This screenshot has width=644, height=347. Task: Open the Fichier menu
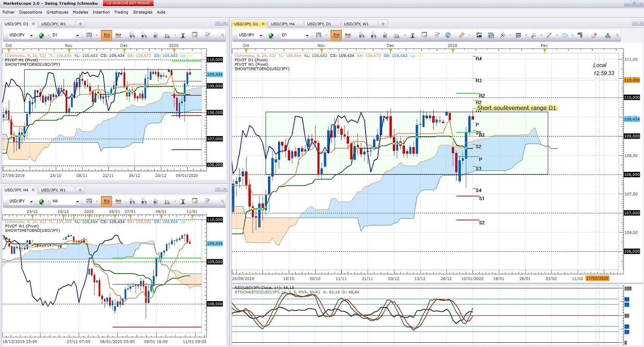point(9,12)
